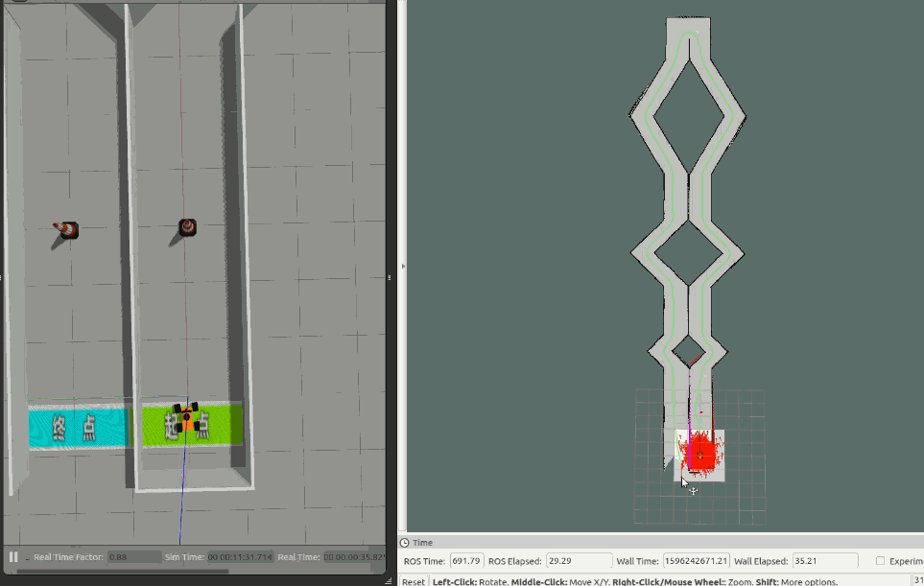Click the Sim Time value field
924x586 pixels.
pos(241,556)
